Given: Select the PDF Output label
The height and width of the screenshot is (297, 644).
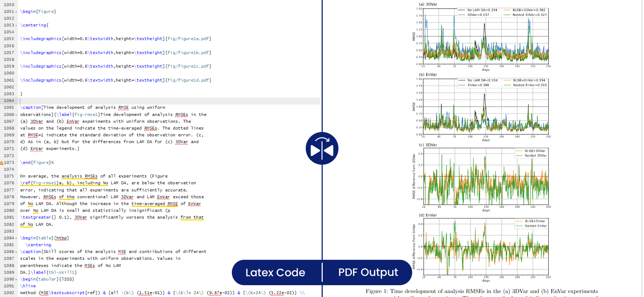Looking at the screenshot, I should (368, 272).
